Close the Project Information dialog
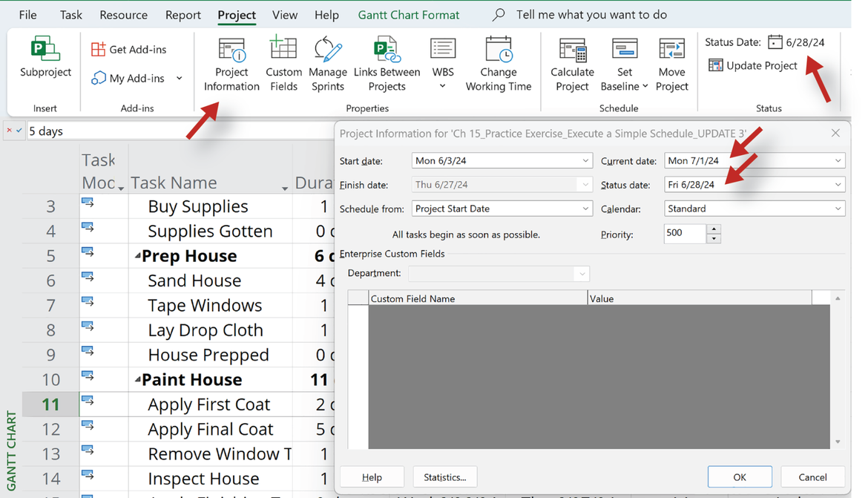Screen dimensions: 868x498 [x=835, y=133]
